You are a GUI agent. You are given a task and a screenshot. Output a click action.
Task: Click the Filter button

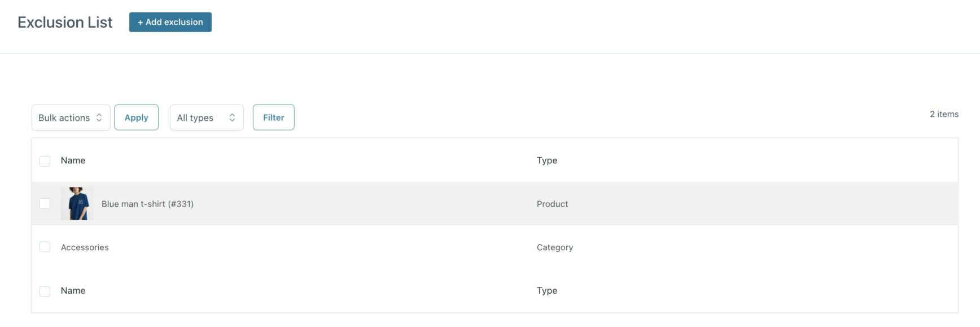point(273,117)
